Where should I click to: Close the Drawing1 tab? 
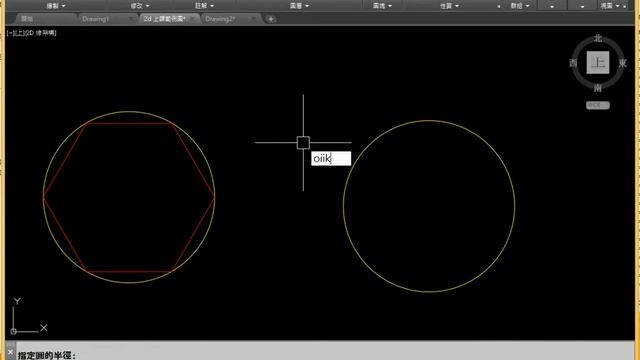[131, 19]
